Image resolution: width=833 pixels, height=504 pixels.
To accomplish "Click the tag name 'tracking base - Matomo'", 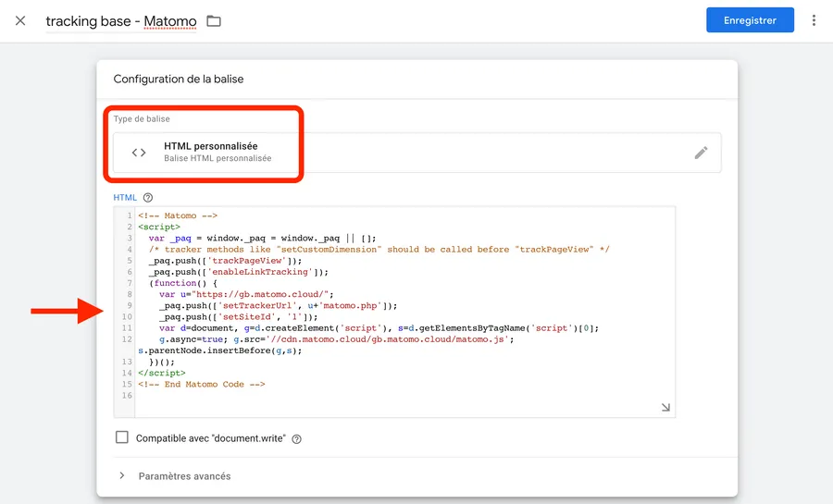I will click(121, 21).
